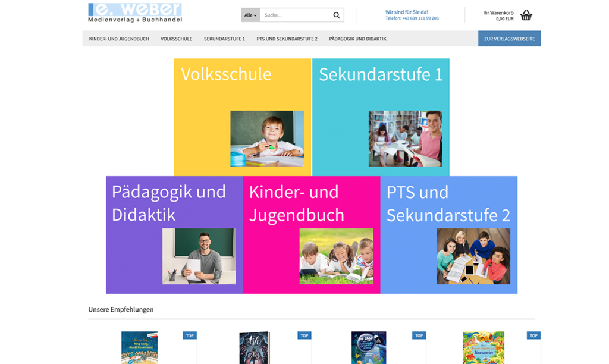Image resolution: width=609 pixels, height=364 pixels.
Task: Go to Pädagogik und Didaktik menu
Action: click(x=357, y=39)
